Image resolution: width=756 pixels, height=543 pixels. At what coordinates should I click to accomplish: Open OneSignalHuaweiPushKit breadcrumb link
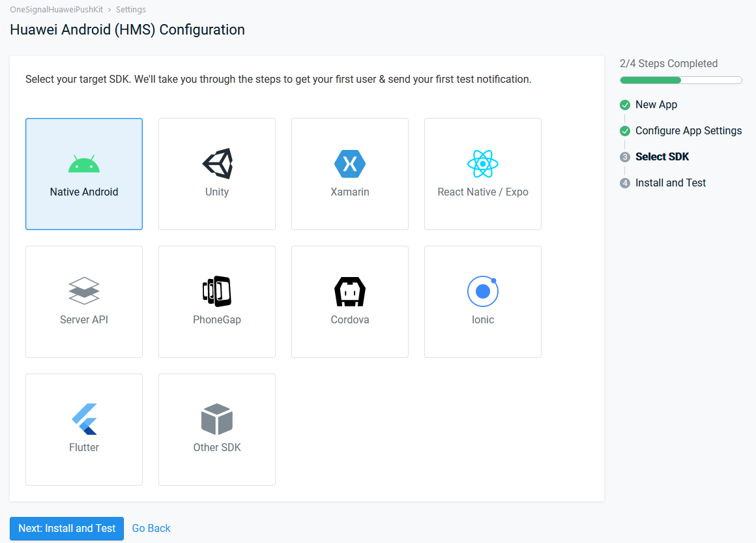pos(57,10)
